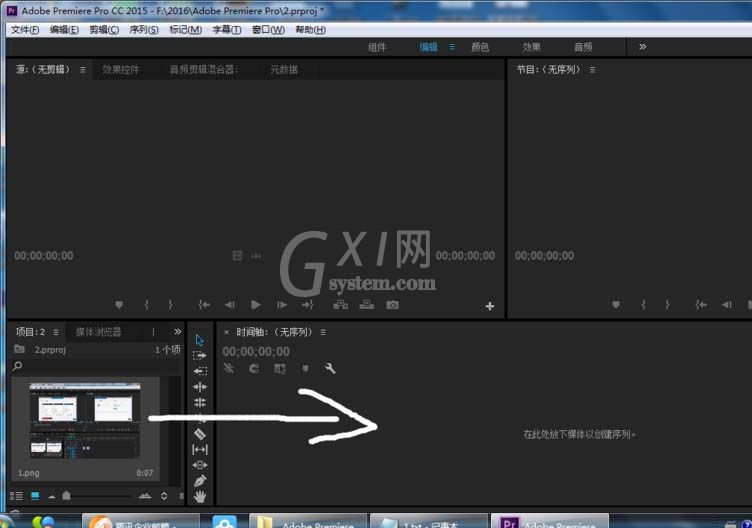Image resolution: width=752 pixels, height=528 pixels.
Task: Select the Slip tool with bracketed arrows
Action: pyautogui.click(x=200, y=449)
